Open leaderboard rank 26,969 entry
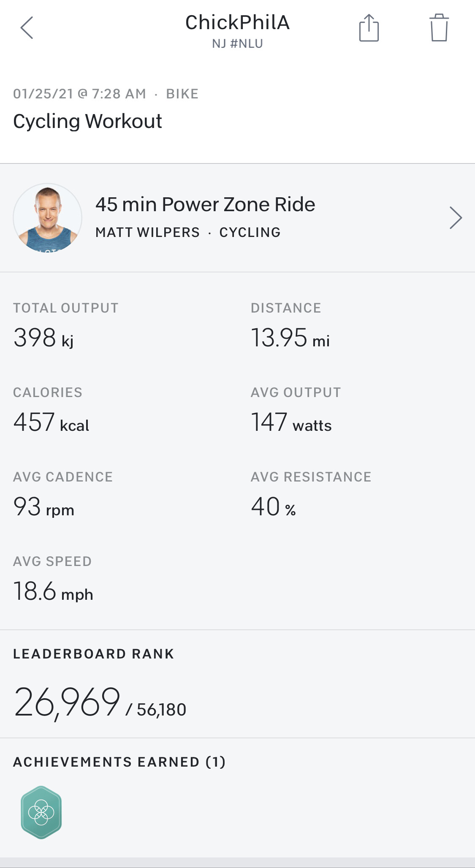475x868 pixels. (x=100, y=702)
